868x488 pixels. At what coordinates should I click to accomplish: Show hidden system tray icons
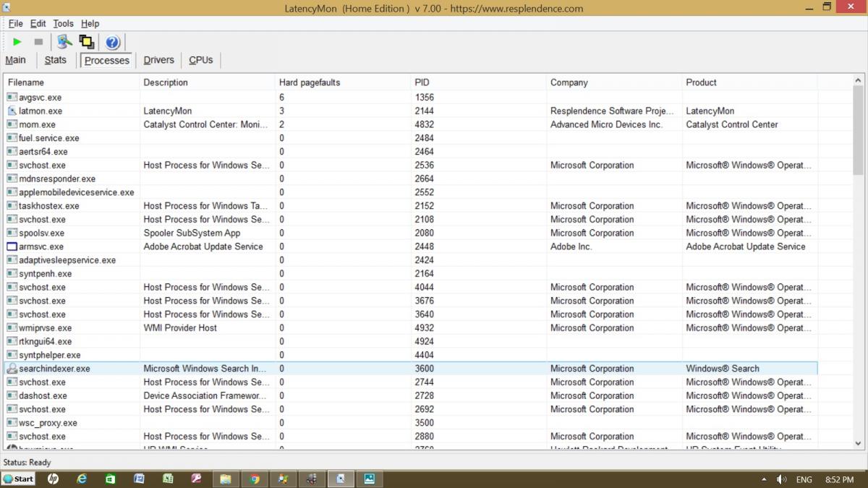pyautogui.click(x=765, y=479)
